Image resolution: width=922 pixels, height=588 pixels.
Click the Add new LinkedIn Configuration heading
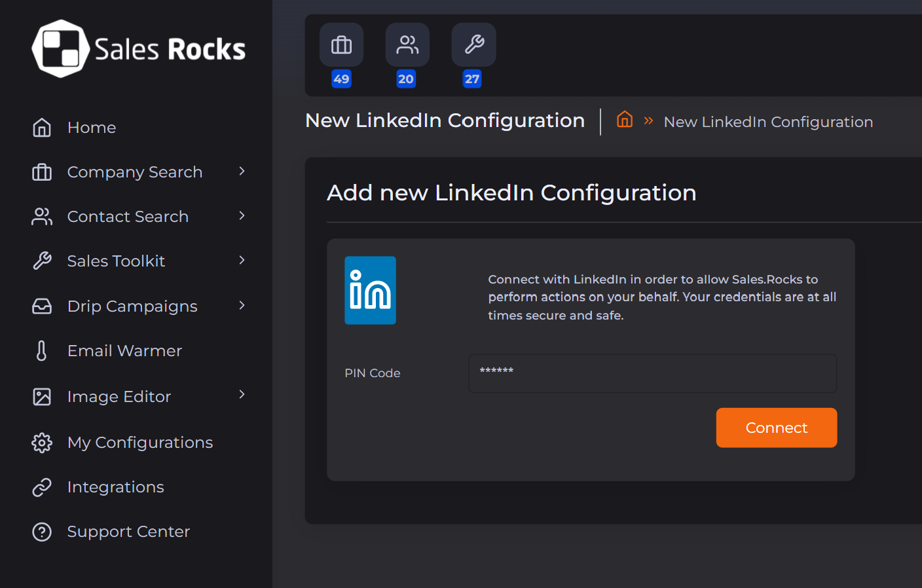(511, 193)
